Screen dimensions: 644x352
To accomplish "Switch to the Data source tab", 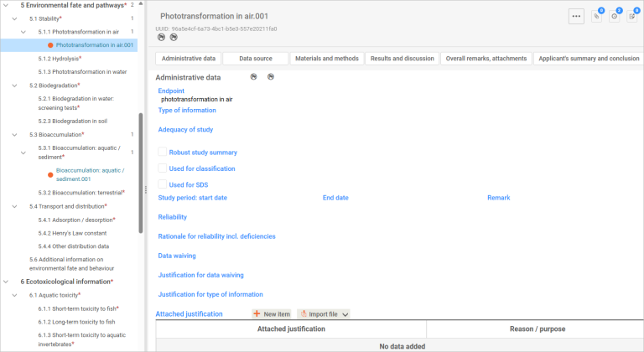I will coord(256,59).
